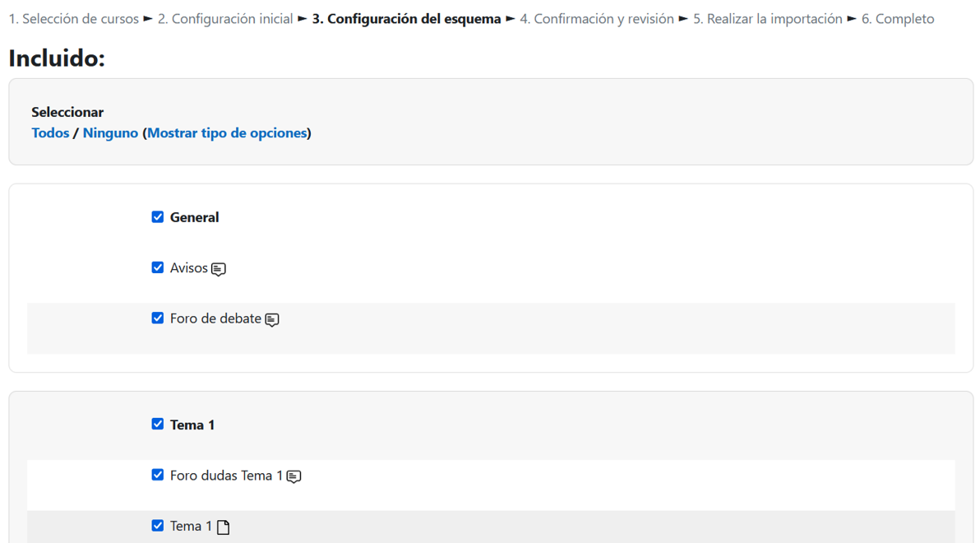Jump to step 4 Confirmación y revisión
Image resolution: width=980 pixels, height=543 pixels.
click(597, 19)
